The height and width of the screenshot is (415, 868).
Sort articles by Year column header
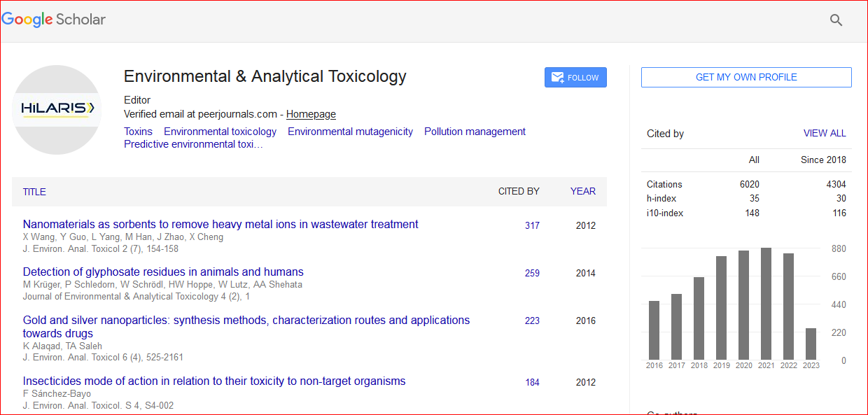click(x=582, y=191)
